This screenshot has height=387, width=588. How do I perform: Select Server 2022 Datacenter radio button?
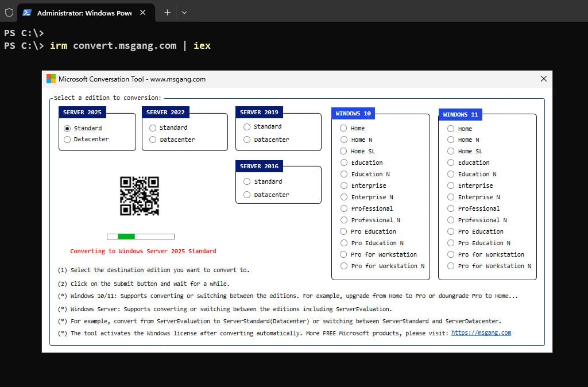153,140
